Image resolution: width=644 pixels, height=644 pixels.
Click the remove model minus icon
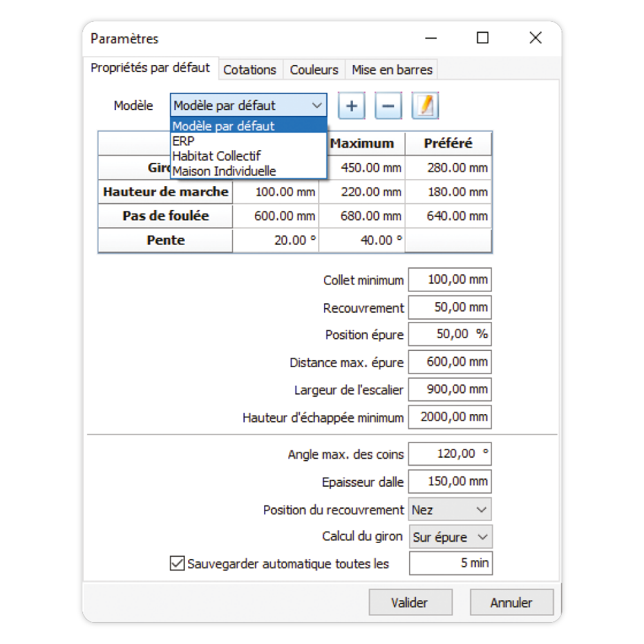pos(388,106)
